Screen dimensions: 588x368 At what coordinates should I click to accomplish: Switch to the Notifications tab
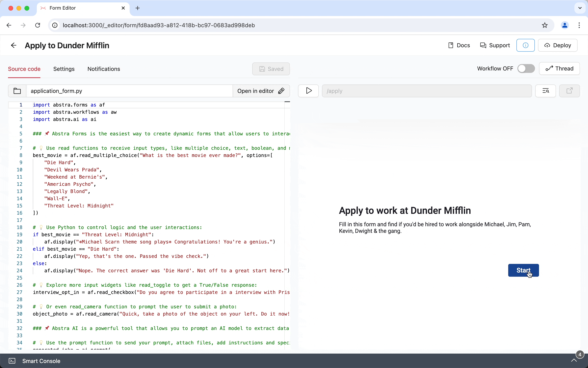[x=104, y=69]
